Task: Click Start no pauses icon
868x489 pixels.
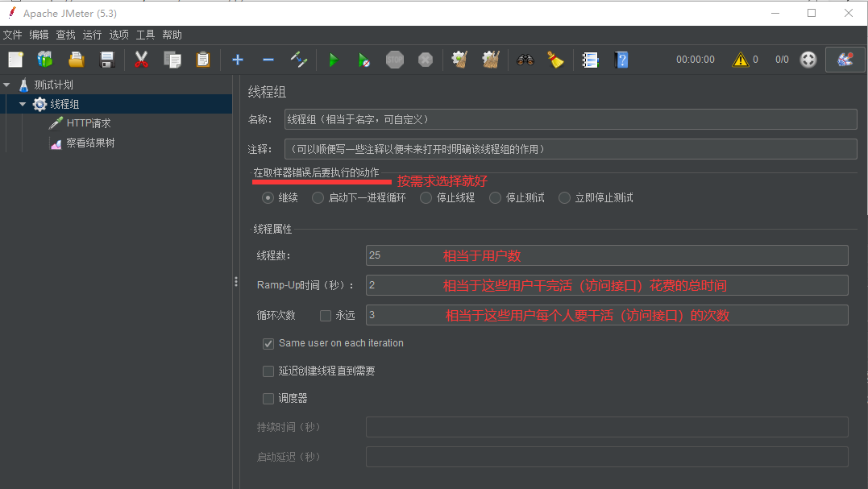Action: point(363,60)
